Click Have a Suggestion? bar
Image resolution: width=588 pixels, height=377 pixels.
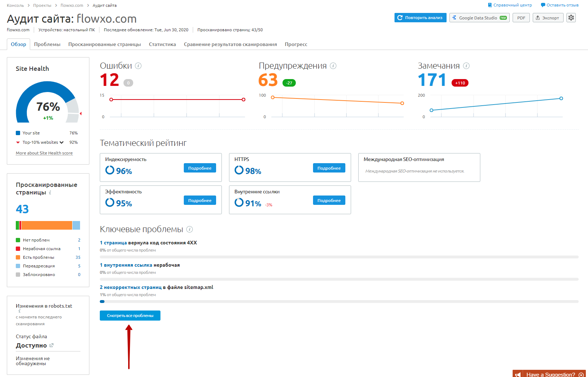[x=549, y=374]
